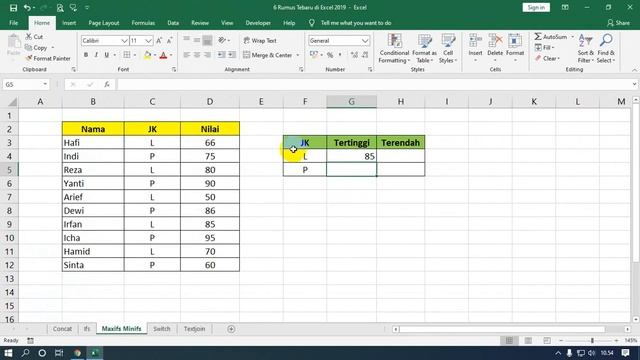Click the vertical scrollbar thumb
This screenshot has width=640, height=360.
pos(636,183)
